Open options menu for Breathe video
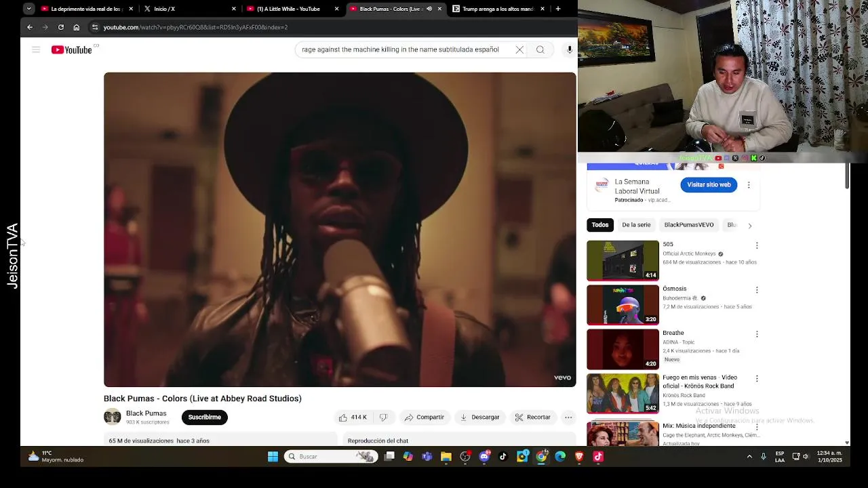The image size is (868, 488). point(757,334)
